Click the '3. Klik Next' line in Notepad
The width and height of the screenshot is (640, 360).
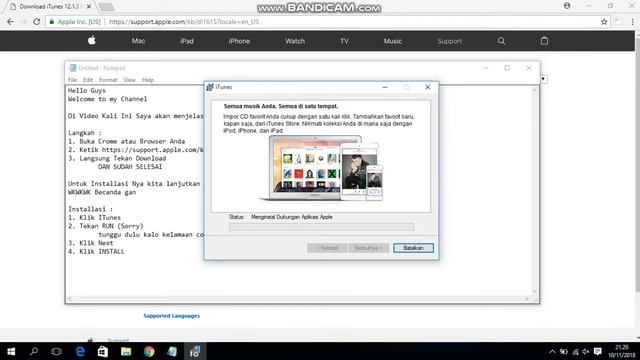[90, 243]
